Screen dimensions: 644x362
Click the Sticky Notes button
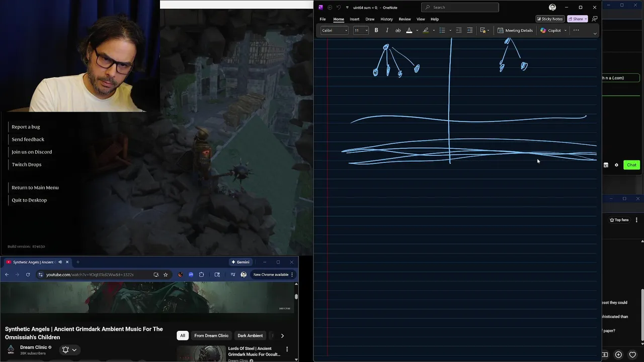click(549, 19)
